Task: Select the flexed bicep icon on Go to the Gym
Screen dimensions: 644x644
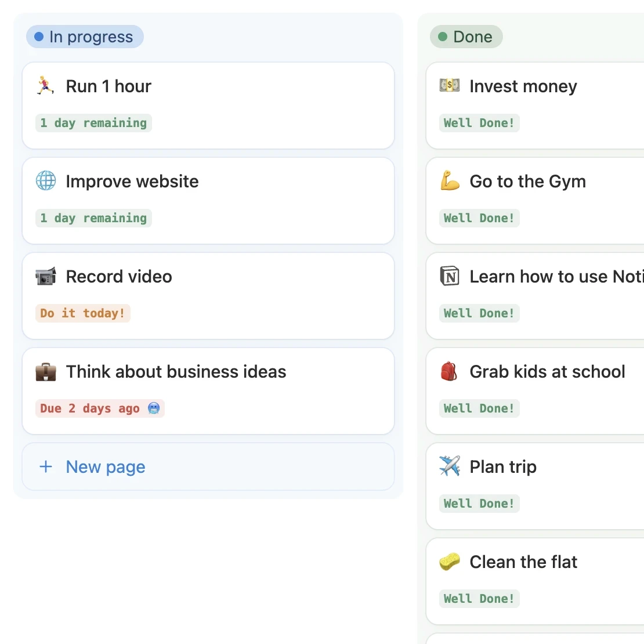Action: (449, 181)
